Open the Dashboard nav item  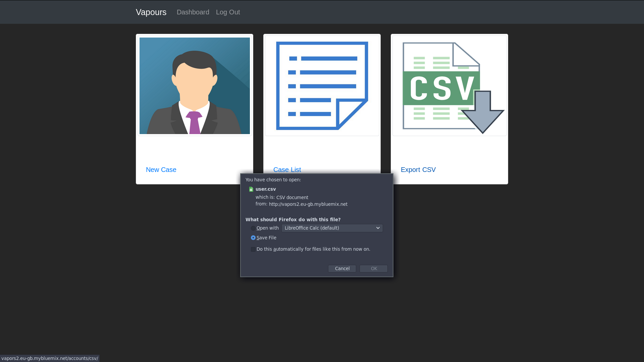pyautogui.click(x=193, y=12)
